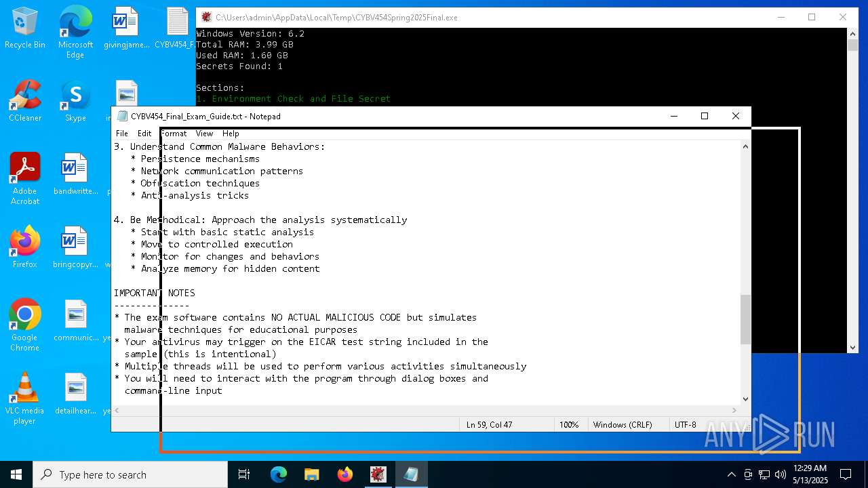Viewport: 868px width, 488px height.
Task: Launch Edge from the taskbar
Action: 279,474
